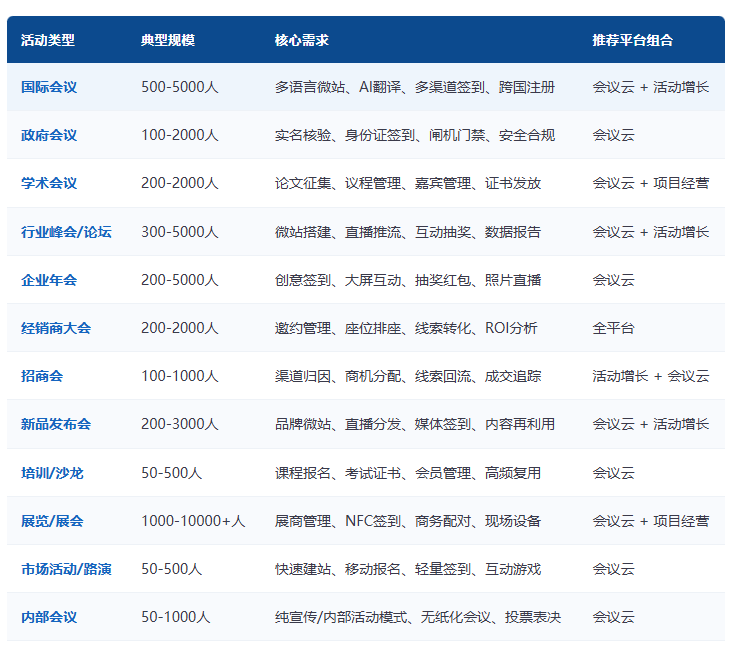Screen dimensions: 747x651
Task: Click the 200-3000人 scale cell
Action: pos(180,424)
